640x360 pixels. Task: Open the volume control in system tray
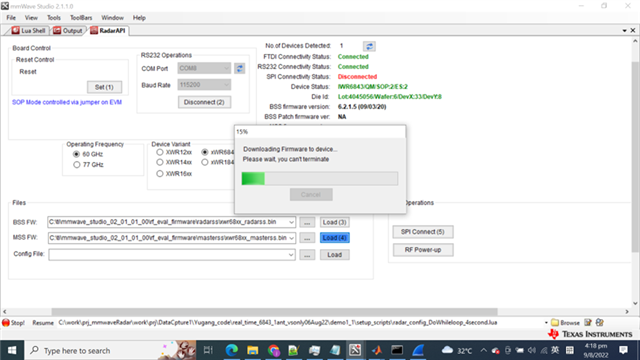pos(531,350)
